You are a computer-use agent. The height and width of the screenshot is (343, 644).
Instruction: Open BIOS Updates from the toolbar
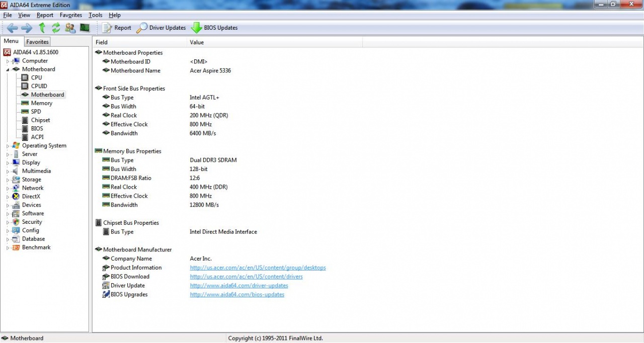[x=214, y=28]
